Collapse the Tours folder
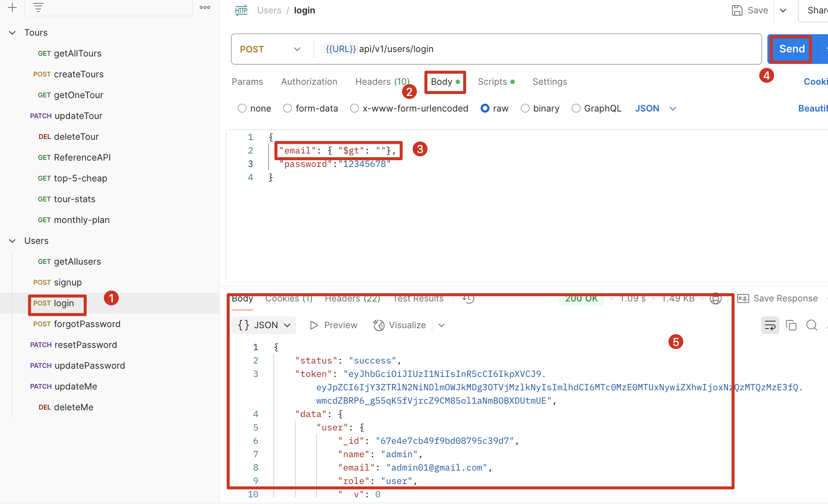The width and height of the screenshot is (828, 504). 12,33
